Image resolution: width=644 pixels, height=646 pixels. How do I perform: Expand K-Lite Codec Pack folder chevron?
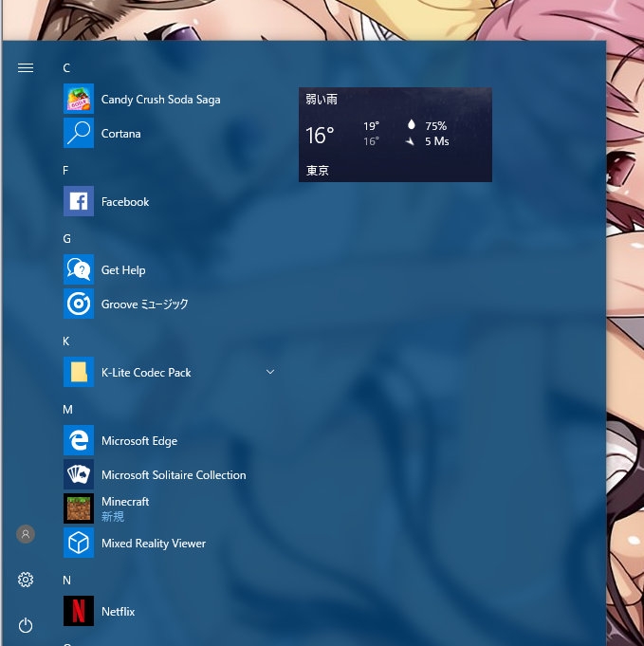(270, 372)
